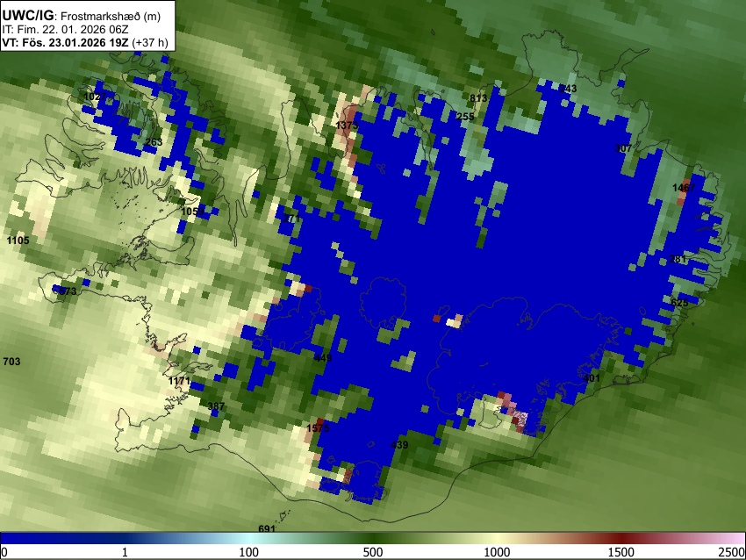
Task: Click the map value 1027
Action: [x=95, y=97]
